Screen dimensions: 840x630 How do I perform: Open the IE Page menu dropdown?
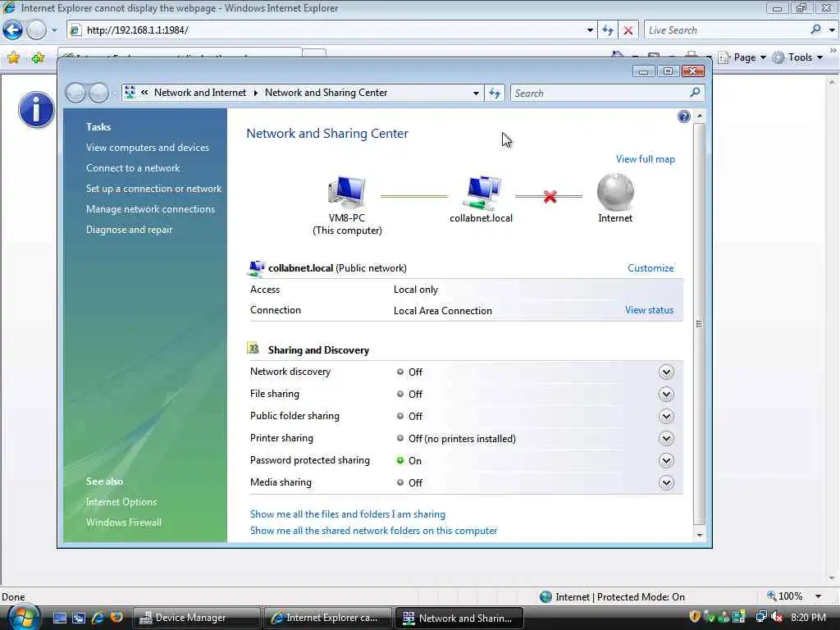(763, 57)
